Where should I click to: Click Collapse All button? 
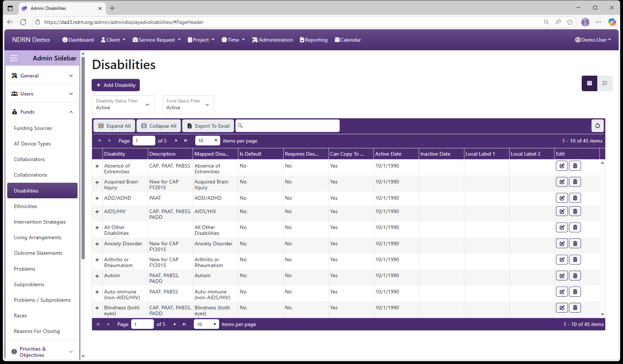click(x=159, y=126)
